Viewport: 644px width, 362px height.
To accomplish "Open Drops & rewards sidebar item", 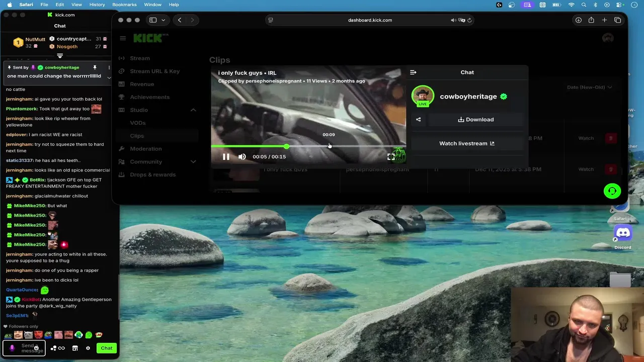I will tap(152, 174).
